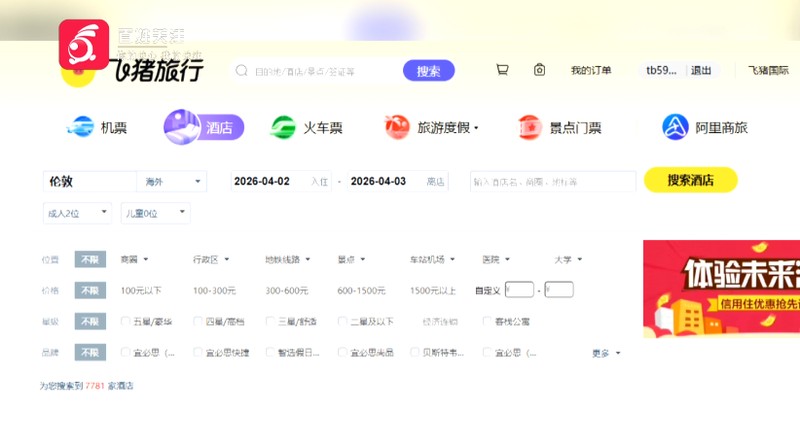Select the 100元以下 price range
This screenshot has width=800, height=443.
(141, 290)
